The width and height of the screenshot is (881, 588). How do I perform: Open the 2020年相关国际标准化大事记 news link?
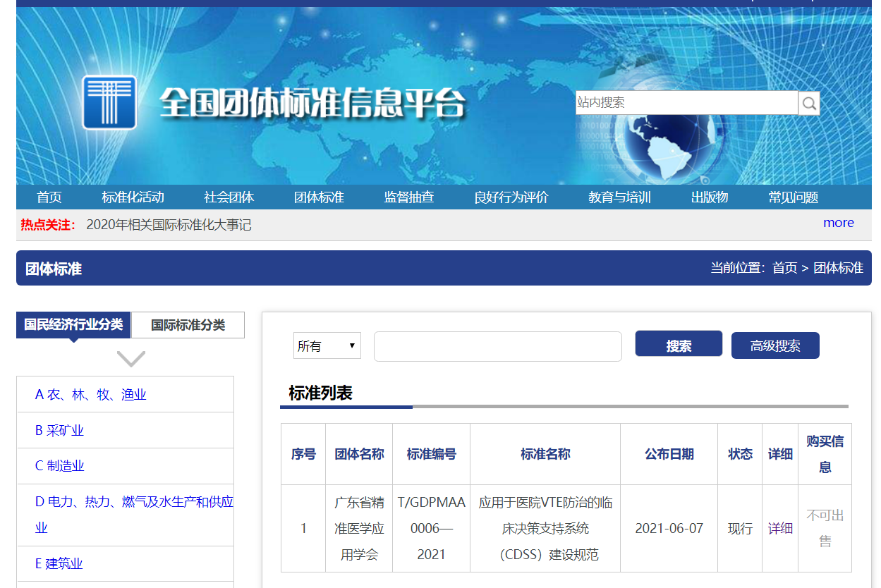169,225
